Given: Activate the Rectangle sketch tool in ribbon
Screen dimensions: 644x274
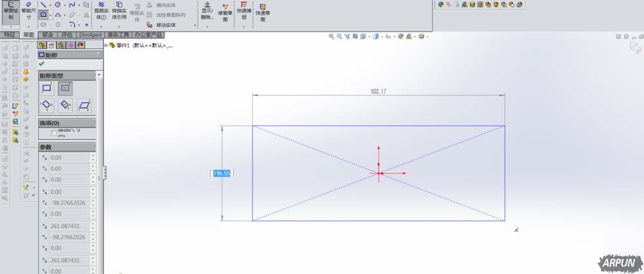Looking at the screenshot, I should (44, 15).
